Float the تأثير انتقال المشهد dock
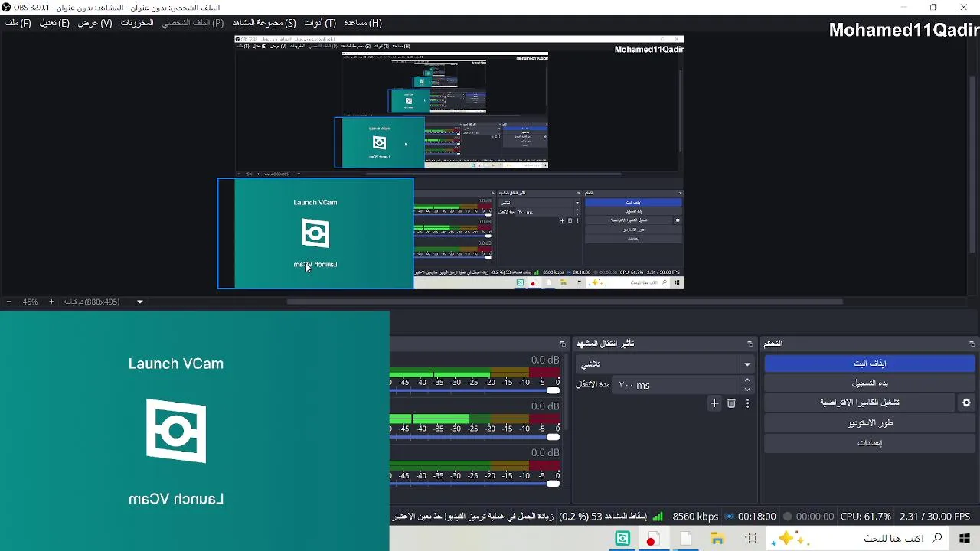Viewport: 980px width, 551px height. [x=750, y=344]
